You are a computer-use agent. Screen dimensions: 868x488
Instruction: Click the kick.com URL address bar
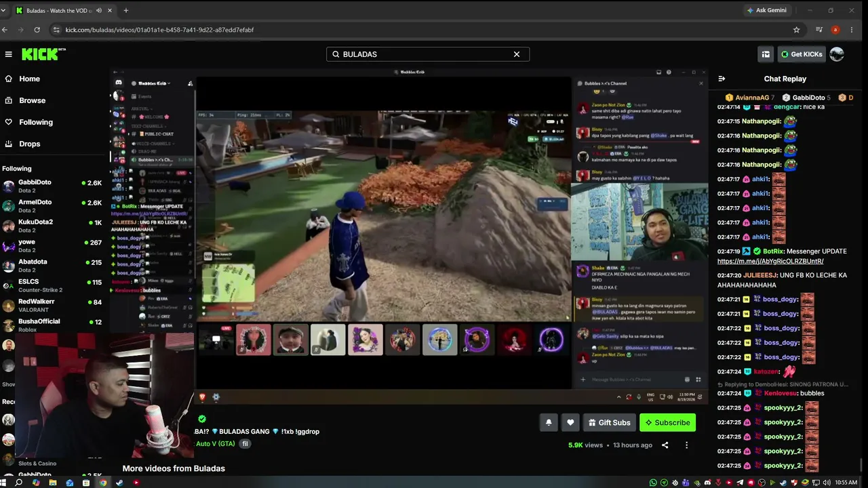[427, 30]
